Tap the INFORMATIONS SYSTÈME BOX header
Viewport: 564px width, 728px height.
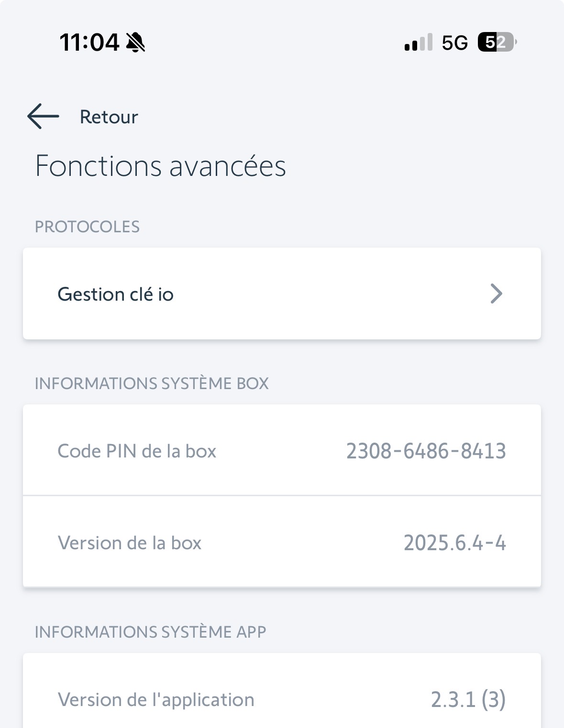152,383
